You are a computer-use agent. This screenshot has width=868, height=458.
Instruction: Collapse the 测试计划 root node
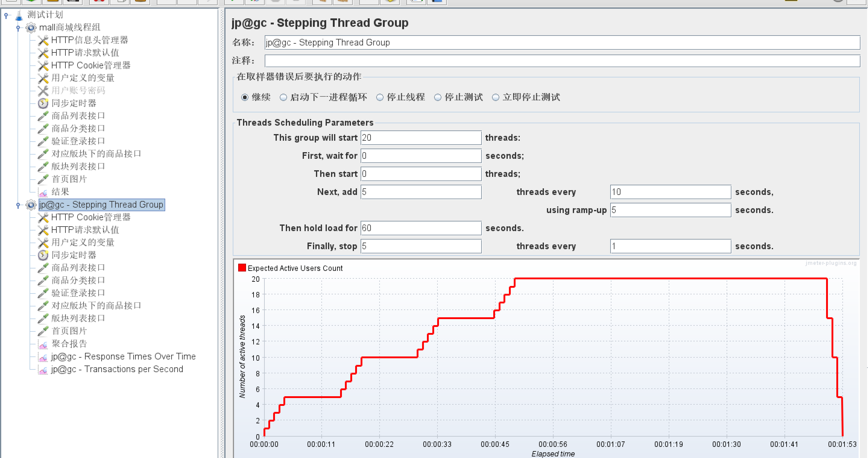(x=6, y=15)
